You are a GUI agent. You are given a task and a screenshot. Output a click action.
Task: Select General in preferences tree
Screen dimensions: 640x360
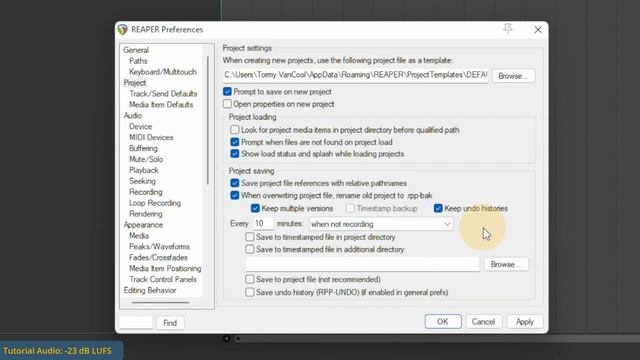coord(136,50)
